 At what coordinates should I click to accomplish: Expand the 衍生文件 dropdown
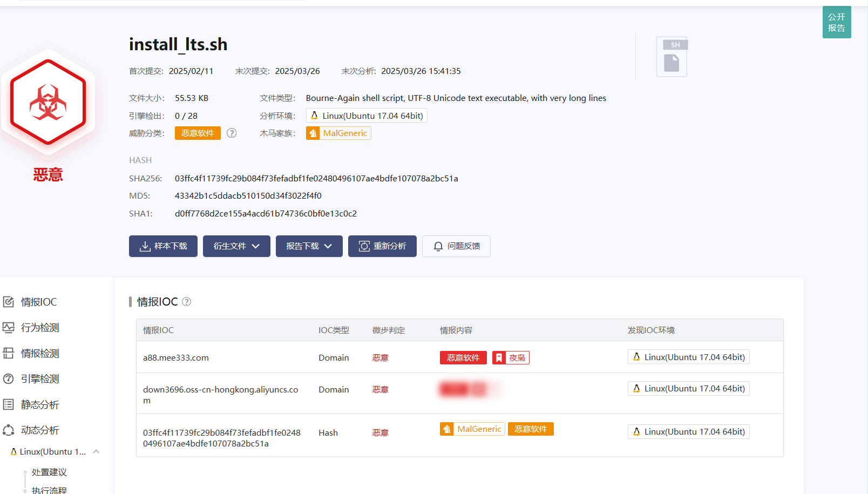[236, 246]
